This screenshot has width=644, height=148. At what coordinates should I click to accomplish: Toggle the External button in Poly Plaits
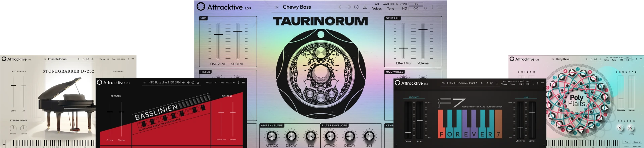coord(637,142)
